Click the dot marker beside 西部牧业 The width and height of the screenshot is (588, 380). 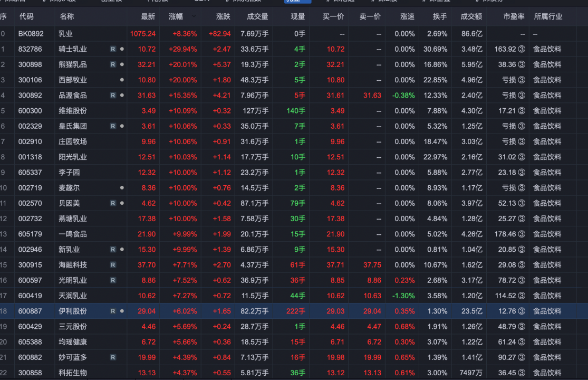122,80
